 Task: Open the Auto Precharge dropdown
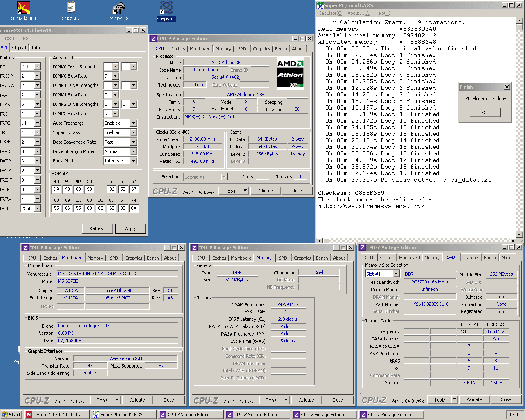(x=133, y=123)
